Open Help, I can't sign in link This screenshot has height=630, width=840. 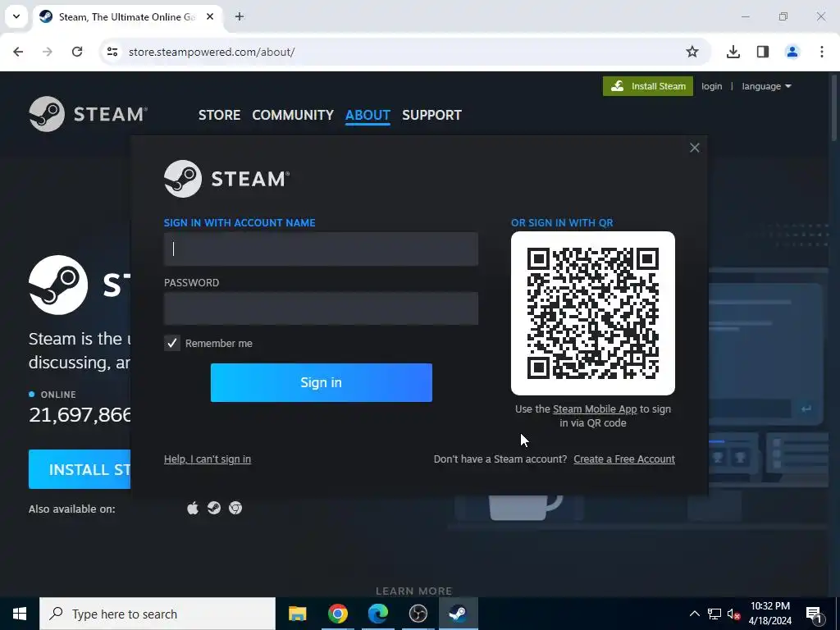click(208, 459)
